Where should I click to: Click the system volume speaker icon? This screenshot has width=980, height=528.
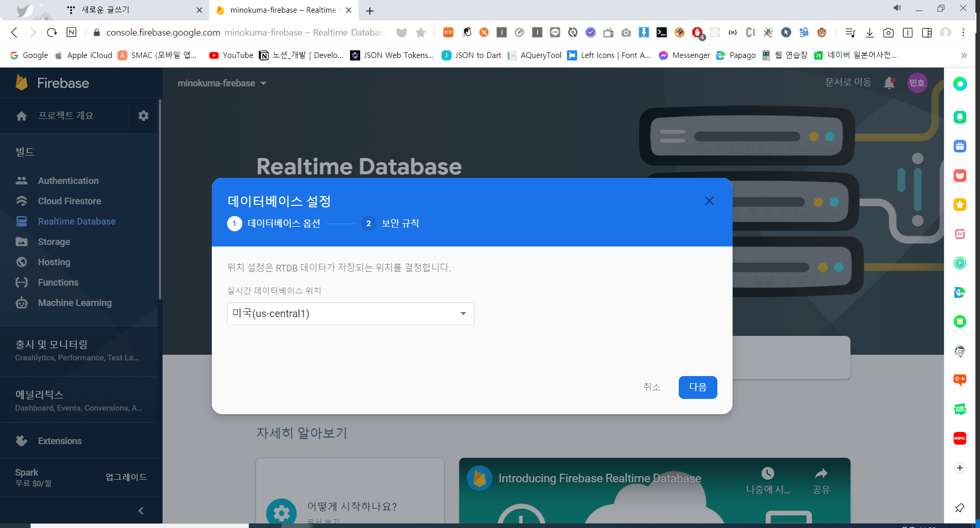[897, 8]
